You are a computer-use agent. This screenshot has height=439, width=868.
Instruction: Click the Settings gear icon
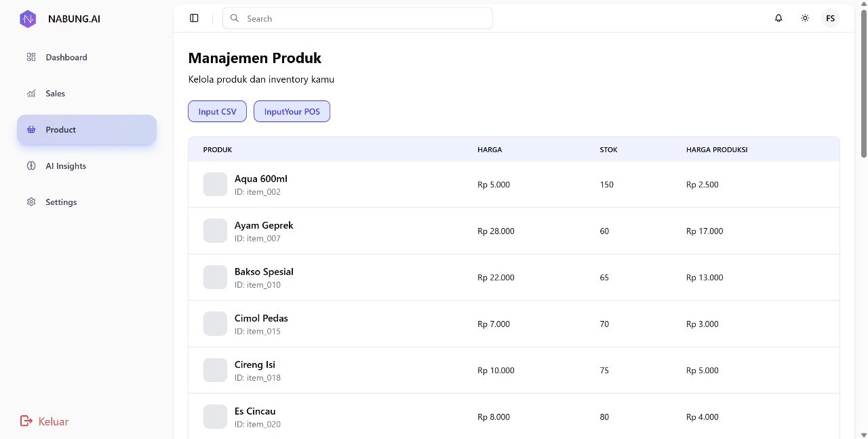coord(31,202)
